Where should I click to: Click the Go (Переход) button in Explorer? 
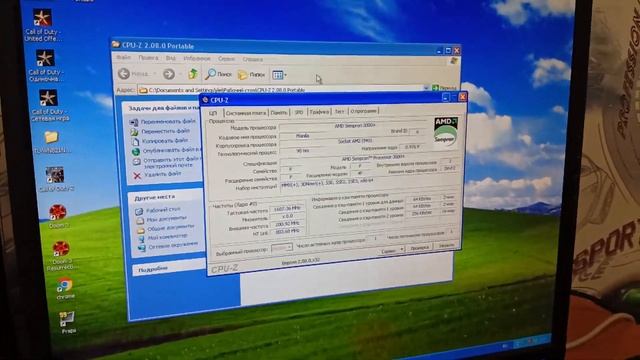pyautogui.click(x=444, y=88)
